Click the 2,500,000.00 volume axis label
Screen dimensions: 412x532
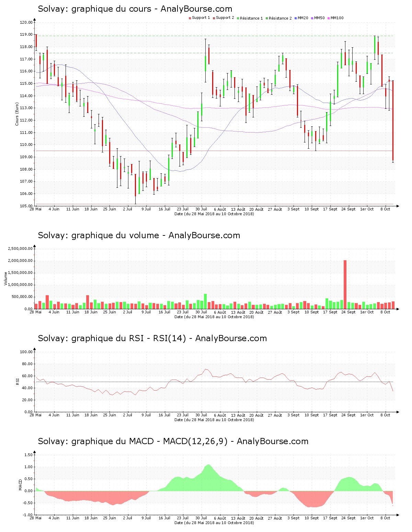[x=20, y=248]
